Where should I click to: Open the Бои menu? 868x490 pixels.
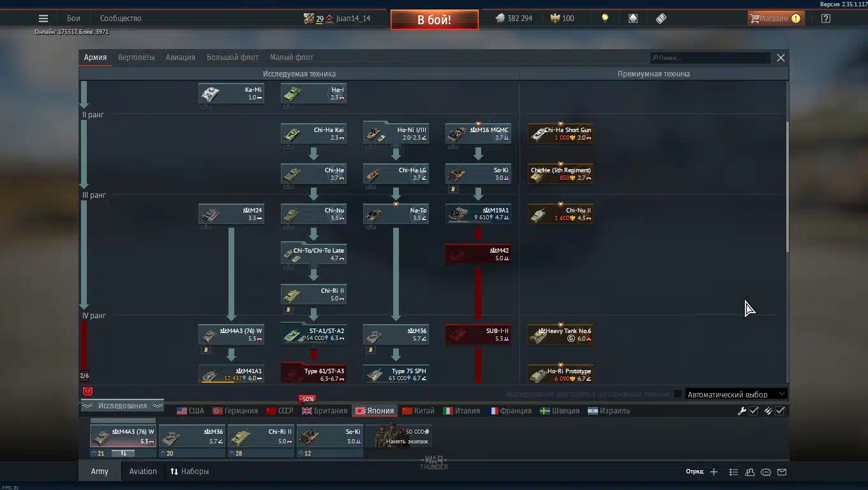coord(73,19)
